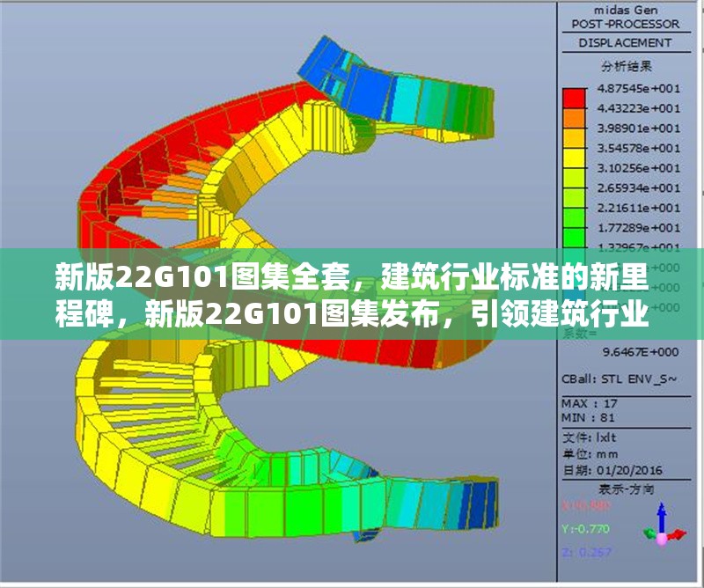Click the midas Gen title label
Screen dimensions: 704x588
tap(626, 11)
